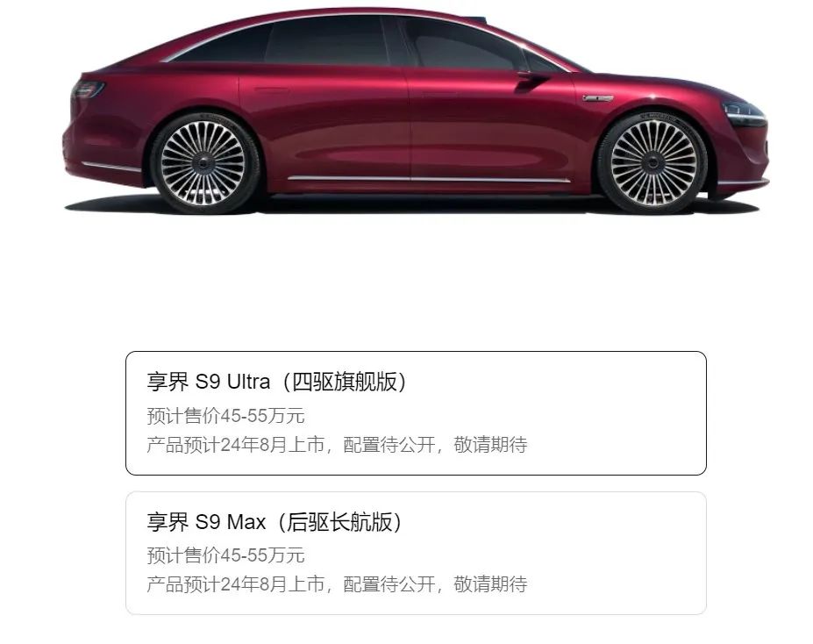Viewport: 813px width, 644px height.
Task: Click the launch note under S9 Ultra
Action: click(x=337, y=444)
